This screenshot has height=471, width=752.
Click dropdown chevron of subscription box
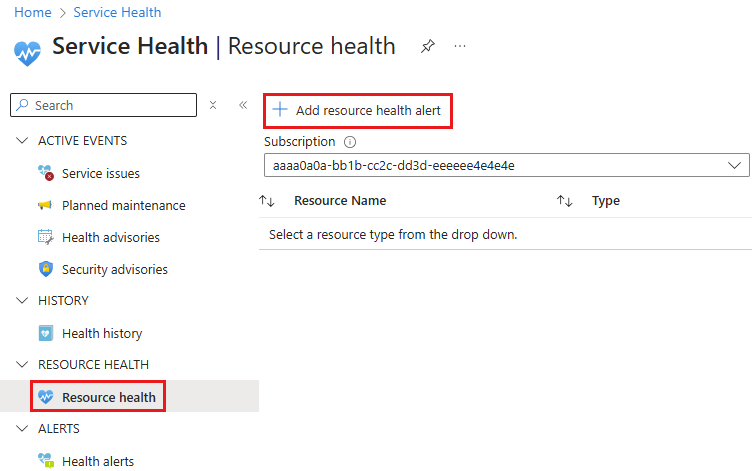734,165
